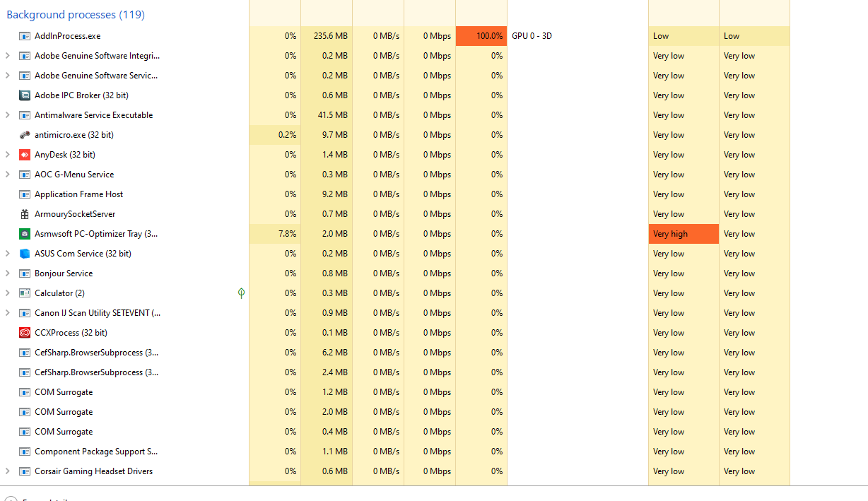
Task: Click the 0.2% CPU cell for antimicro.exe
Action: (x=275, y=135)
